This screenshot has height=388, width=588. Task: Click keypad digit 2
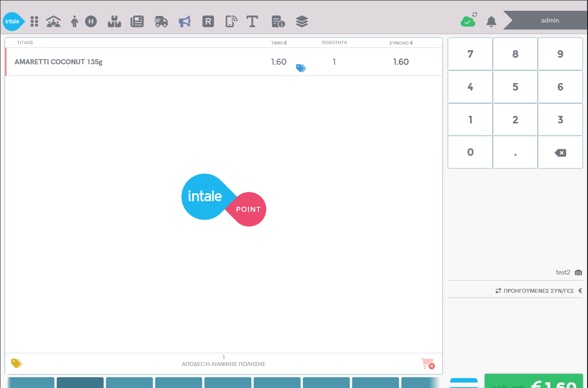[515, 120]
